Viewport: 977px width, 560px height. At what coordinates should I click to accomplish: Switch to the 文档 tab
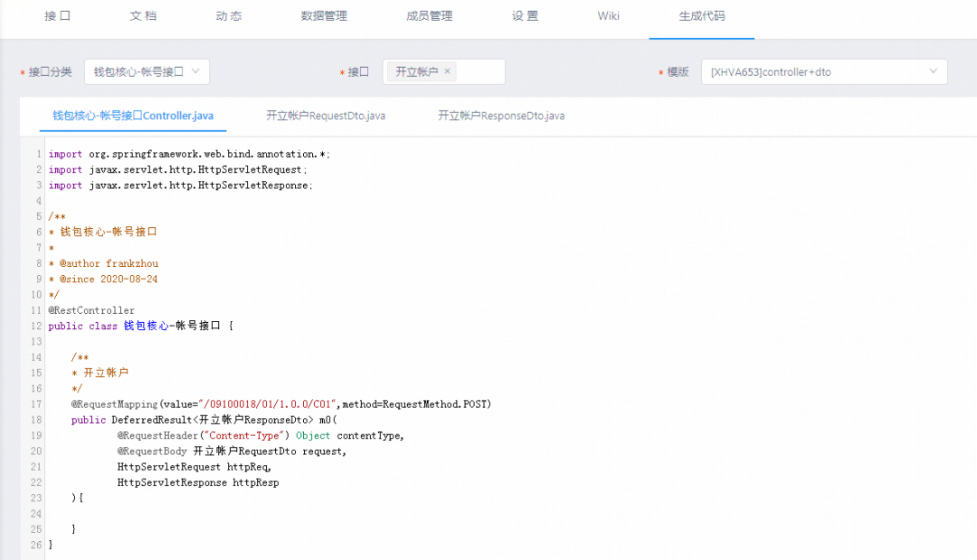point(143,16)
